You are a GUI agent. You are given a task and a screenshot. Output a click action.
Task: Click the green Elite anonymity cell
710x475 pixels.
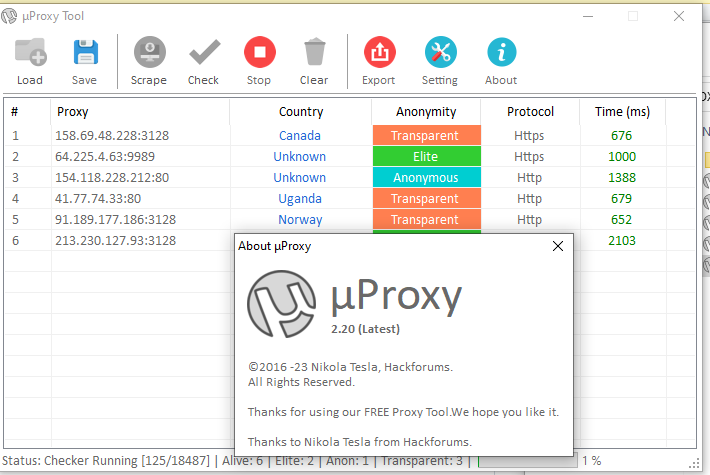426,157
